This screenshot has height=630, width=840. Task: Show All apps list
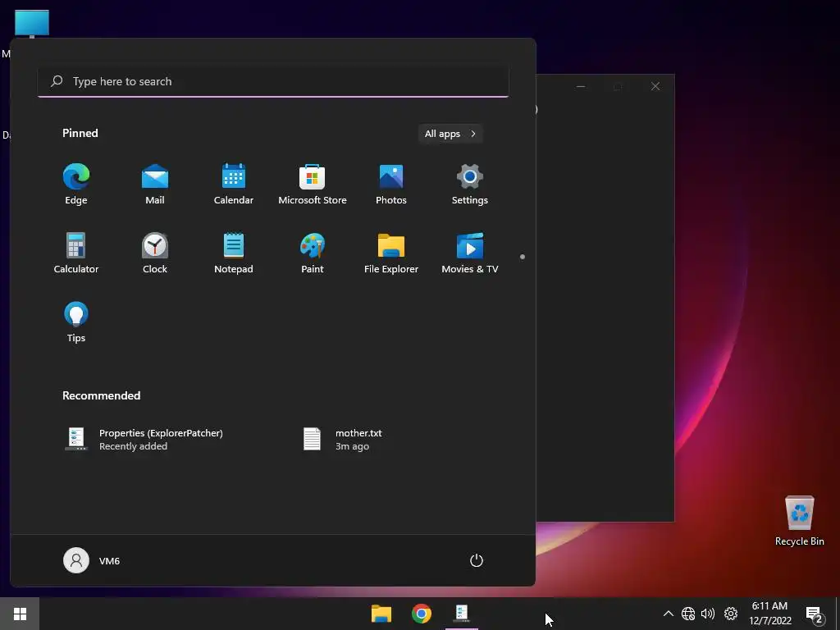click(x=450, y=134)
